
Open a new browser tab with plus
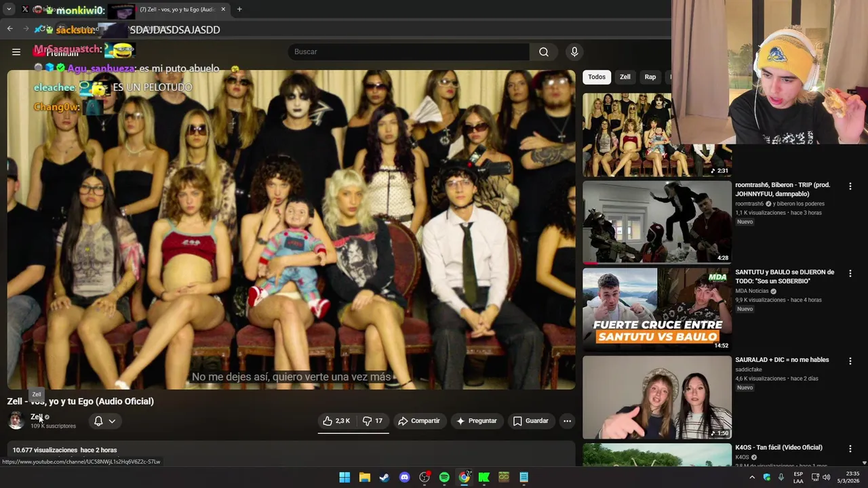click(x=239, y=9)
